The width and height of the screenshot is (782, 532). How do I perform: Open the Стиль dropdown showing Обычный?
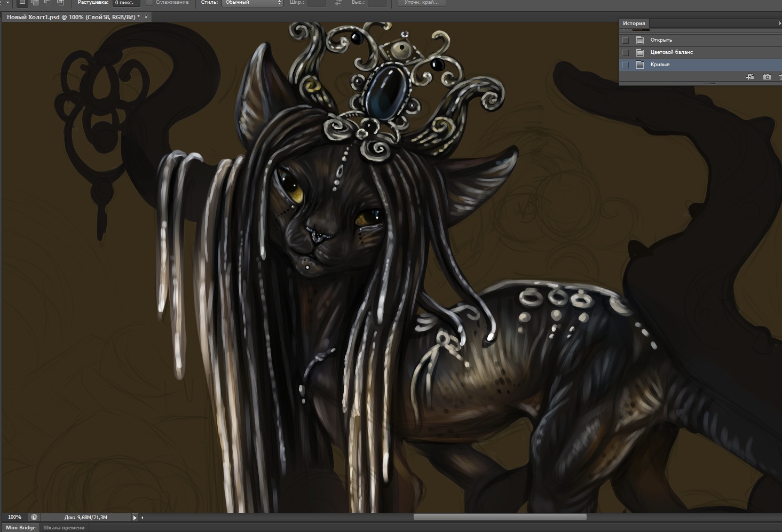pyautogui.click(x=252, y=3)
